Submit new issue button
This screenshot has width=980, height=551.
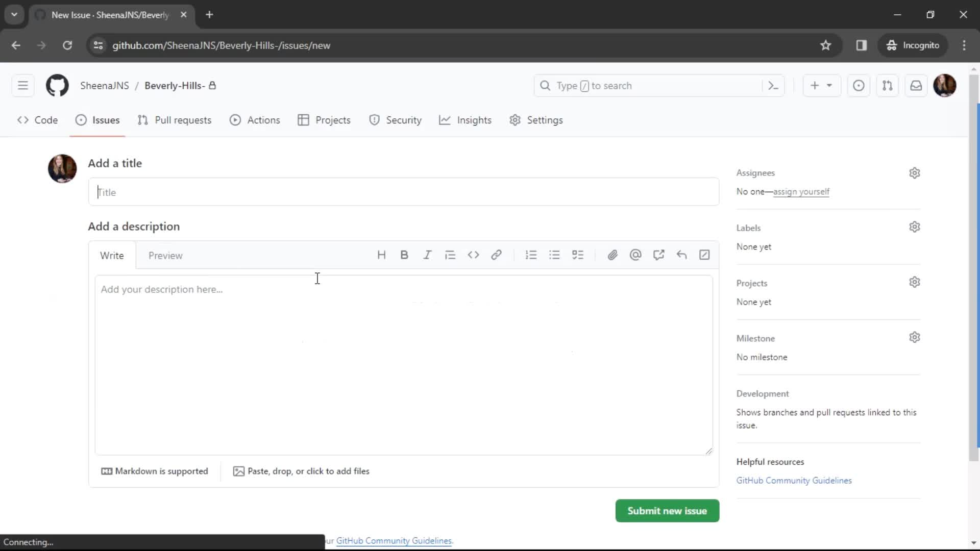click(x=667, y=511)
